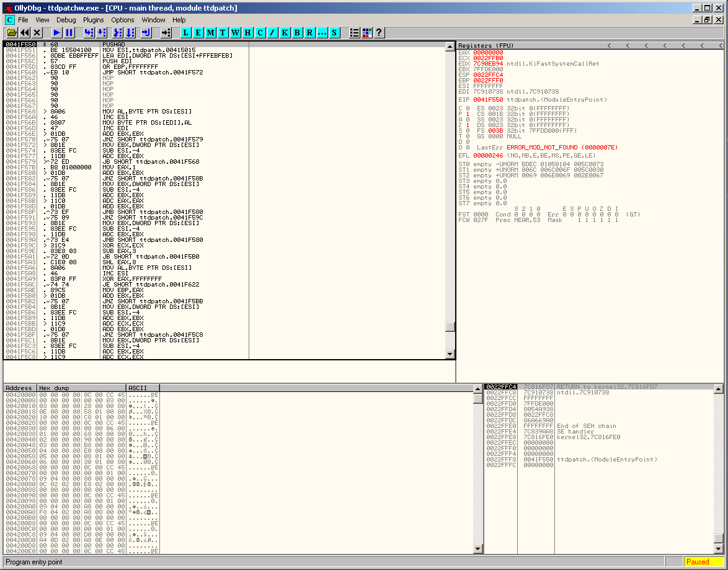
Task: Click the ASCII column header
Action: click(x=143, y=388)
